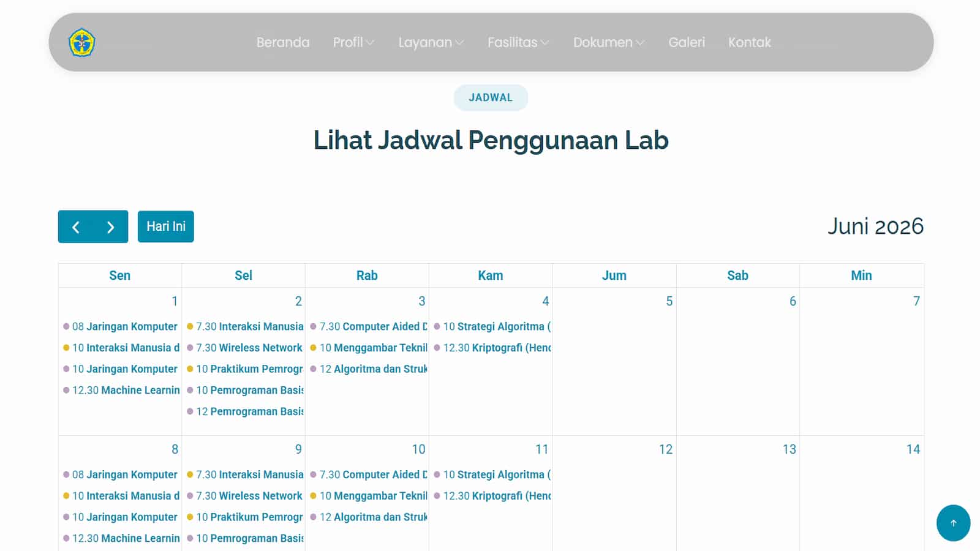Screen dimensions: 980x551
Task: Open 10 Pemrograman Basis event on June 9
Action: (244, 538)
